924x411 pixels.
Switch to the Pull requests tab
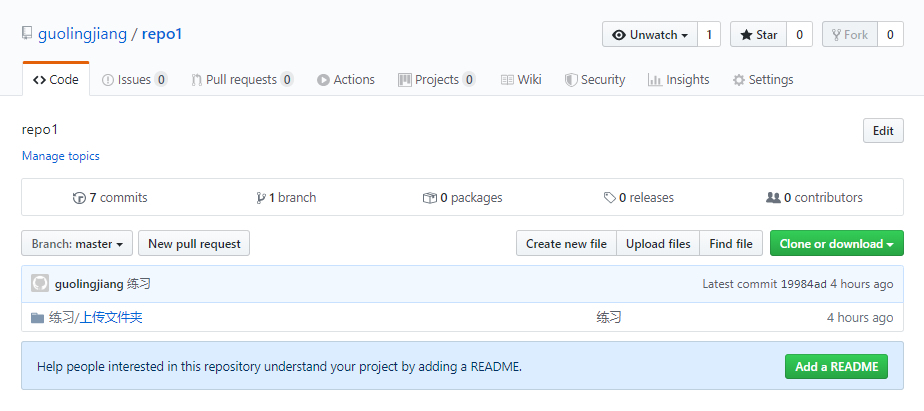[242, 80]
